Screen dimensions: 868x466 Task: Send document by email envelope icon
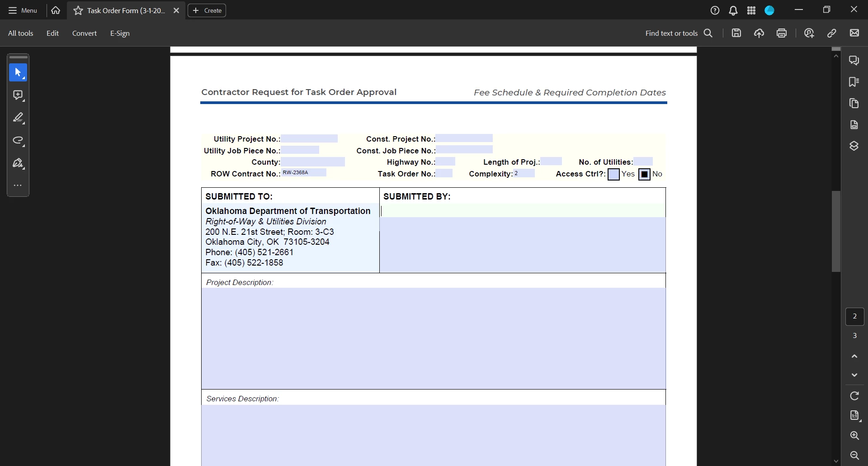click(x=854, y=33)
